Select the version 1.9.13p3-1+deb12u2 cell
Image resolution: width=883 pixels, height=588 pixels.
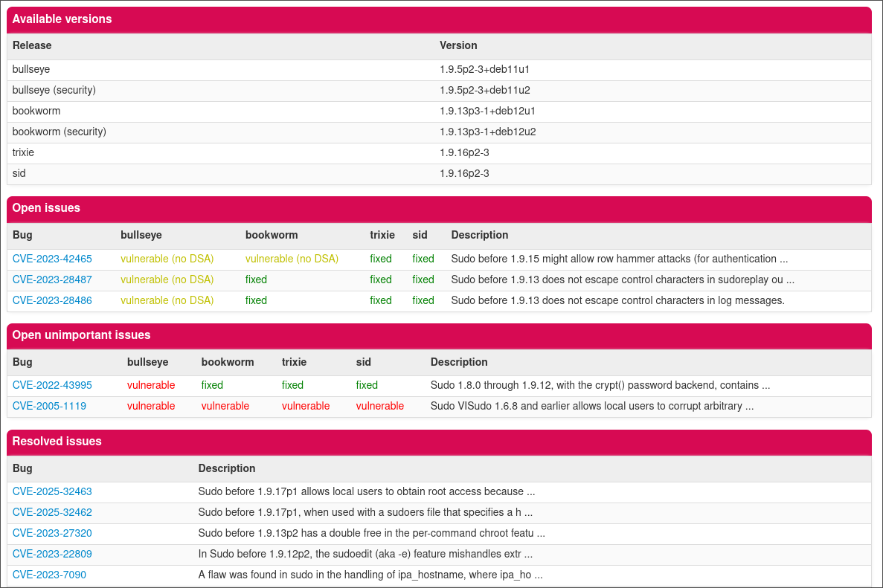pos(488,132)
